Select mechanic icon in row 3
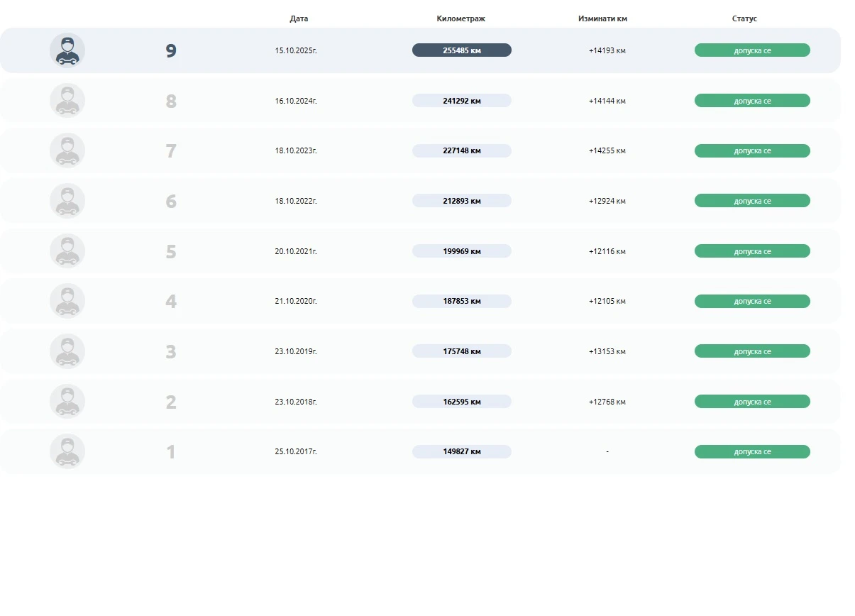This screenshot has width=855, height=616. coord(67,351)
